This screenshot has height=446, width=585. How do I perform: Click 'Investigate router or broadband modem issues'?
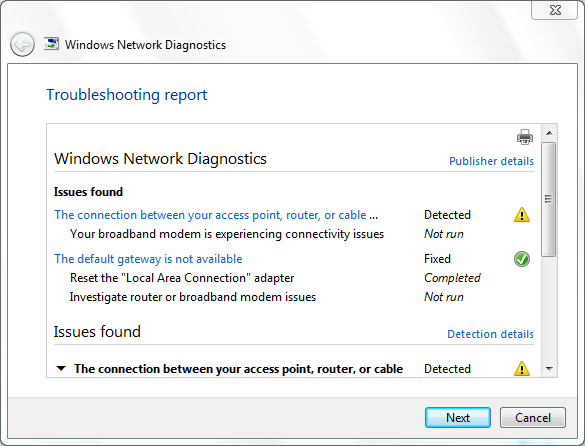(x=193, y=297)
